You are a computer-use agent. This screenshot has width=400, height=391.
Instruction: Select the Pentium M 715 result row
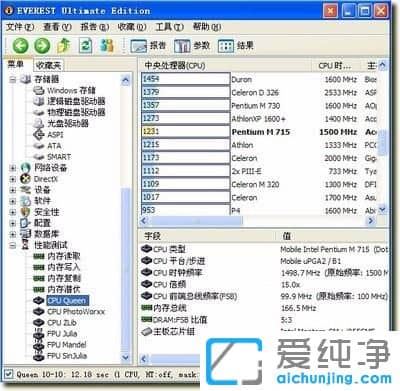[x=259, y=132]
